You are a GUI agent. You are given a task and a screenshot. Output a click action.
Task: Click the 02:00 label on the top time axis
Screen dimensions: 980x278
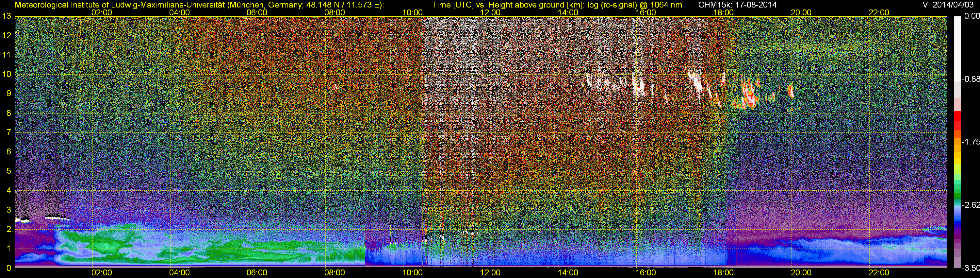pos(102,12)
